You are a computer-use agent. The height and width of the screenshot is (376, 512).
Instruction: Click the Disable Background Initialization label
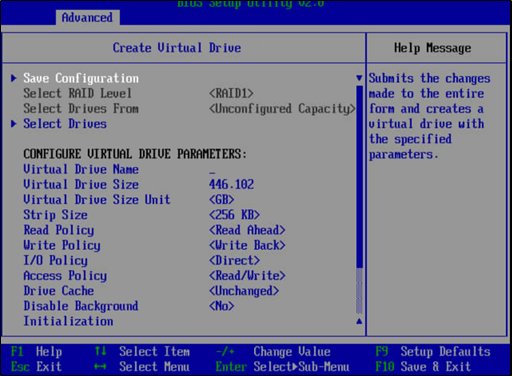tap(81, 314)
